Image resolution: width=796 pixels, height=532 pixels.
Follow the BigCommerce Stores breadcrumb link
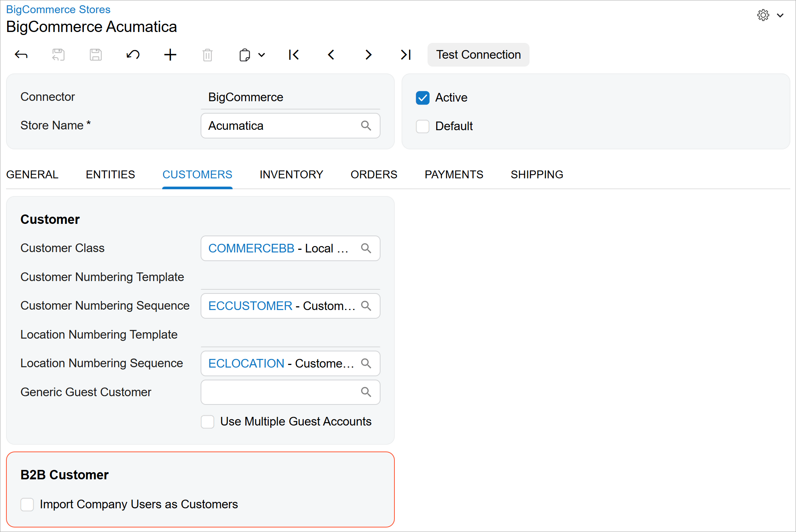[x=58, y=9]
